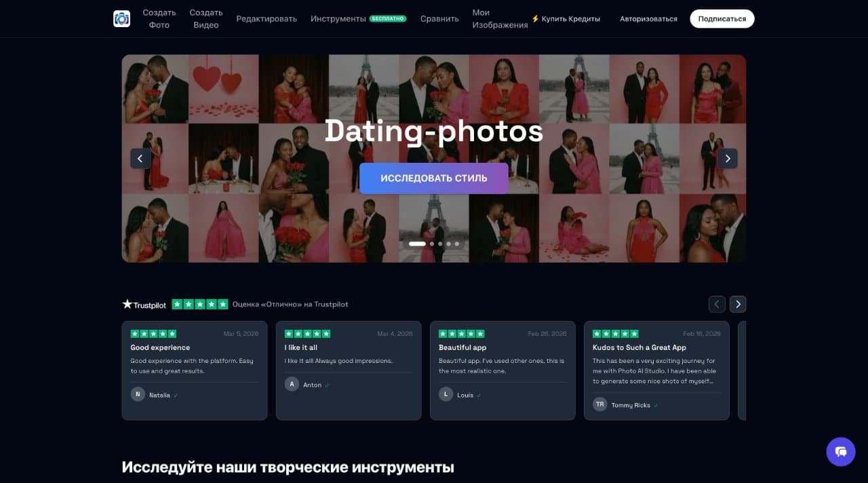Viewport: 868px width, 483px height.
Task: Go to next hero banner slide
Action: click(728, 159)
